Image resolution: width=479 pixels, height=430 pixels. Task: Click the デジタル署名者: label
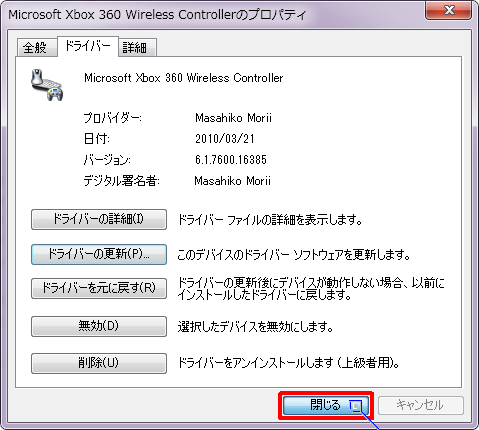121,181
